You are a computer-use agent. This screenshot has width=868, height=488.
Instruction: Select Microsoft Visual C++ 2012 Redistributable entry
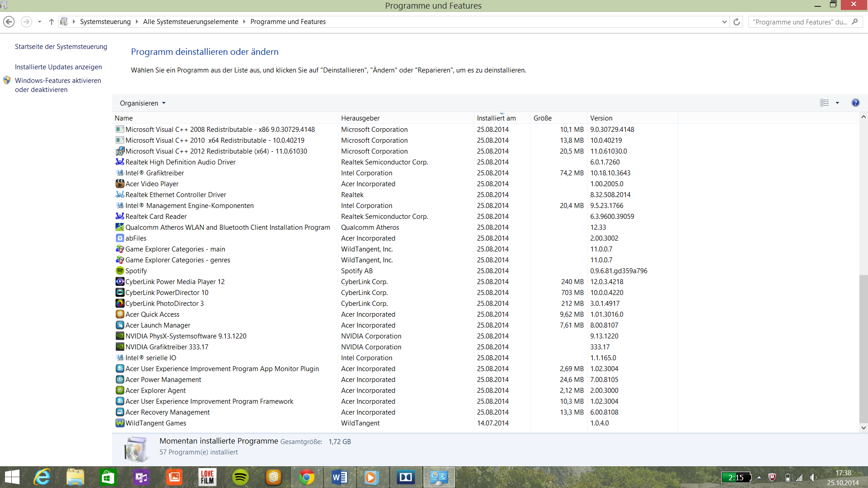click(x=216, y=151)
